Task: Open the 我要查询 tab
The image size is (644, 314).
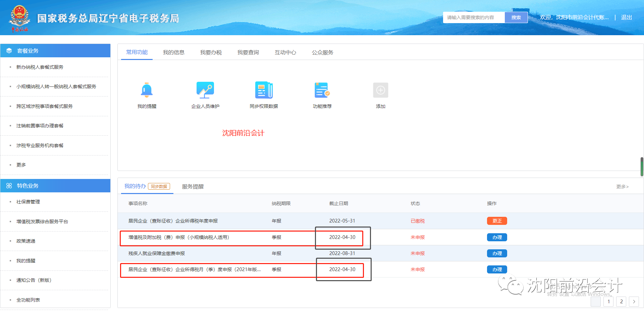Action: click(248, 52)
